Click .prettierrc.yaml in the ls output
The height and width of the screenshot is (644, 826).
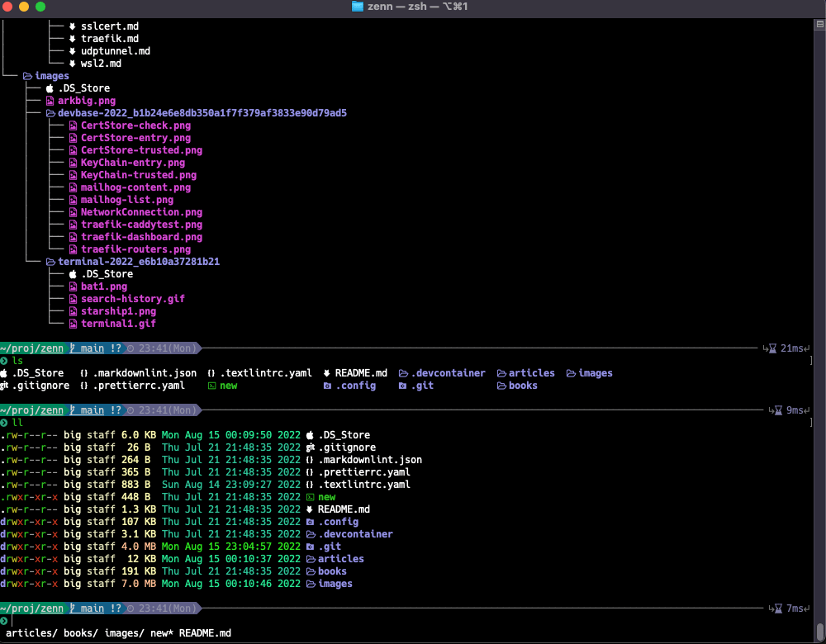click(x=139, y=386)
